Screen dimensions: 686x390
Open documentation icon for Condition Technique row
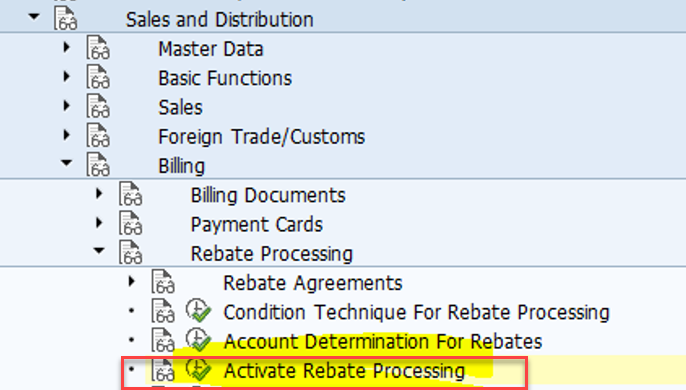click(163, 311)
